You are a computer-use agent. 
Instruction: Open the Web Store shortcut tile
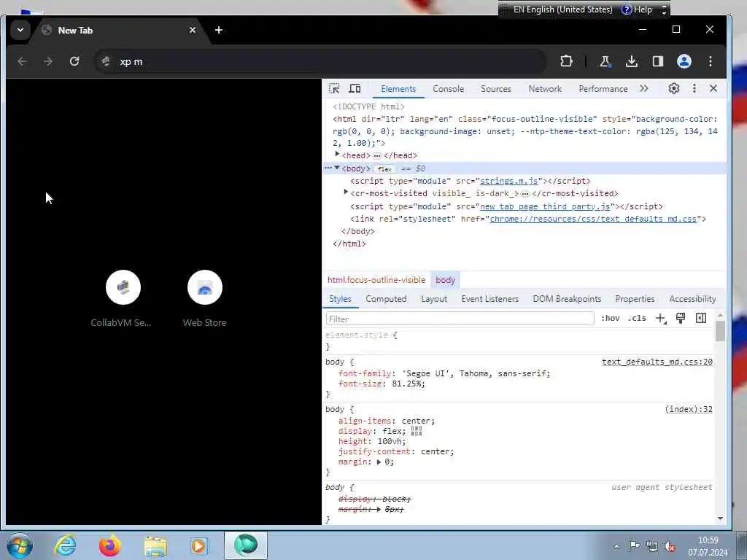click(x=205, y=298)
